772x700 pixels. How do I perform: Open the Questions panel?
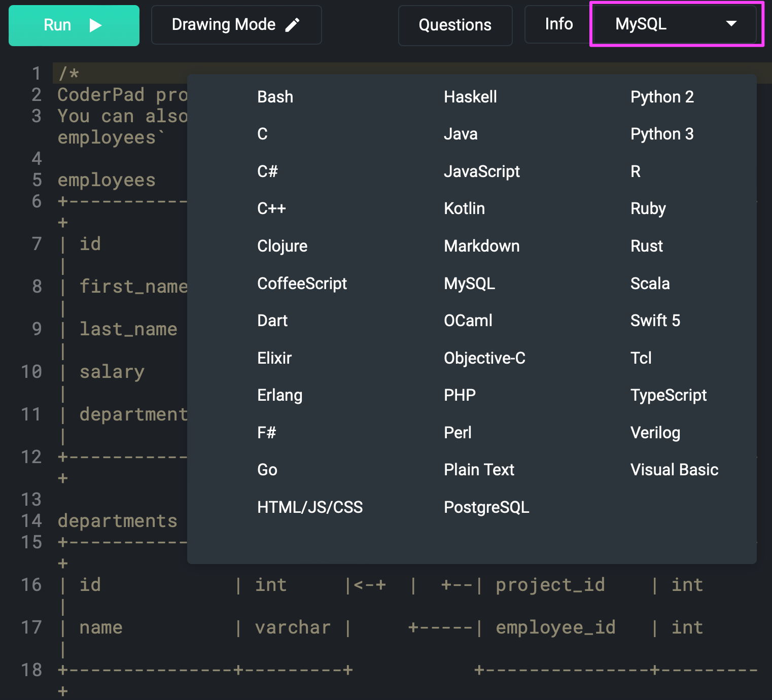tap(455, 25)
